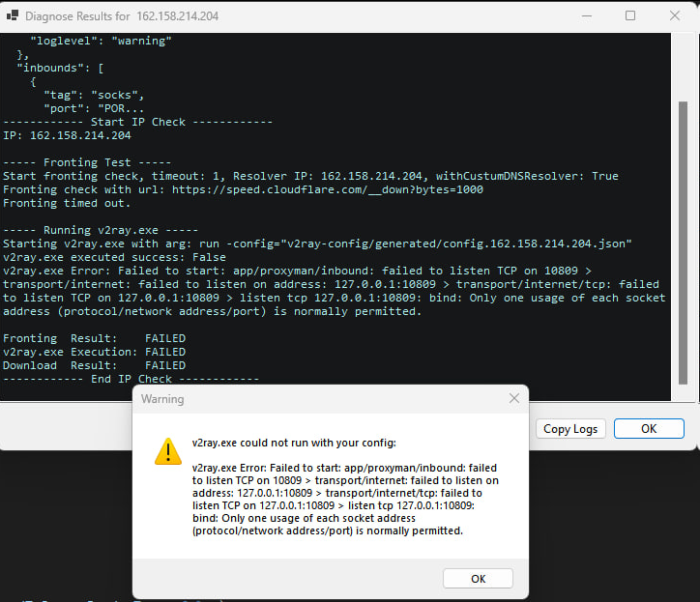The width and height of the screenshot is (700, 602).
Task: Click the 'v2ray.exe Execution: FAILED' line
Action: click(94, 352)
